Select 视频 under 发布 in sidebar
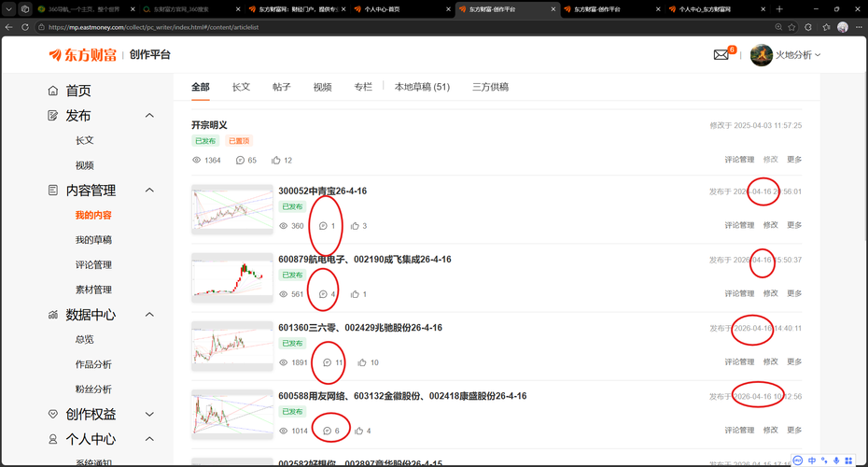This screenshot has width=868, height=467. [x=85, y=165]
